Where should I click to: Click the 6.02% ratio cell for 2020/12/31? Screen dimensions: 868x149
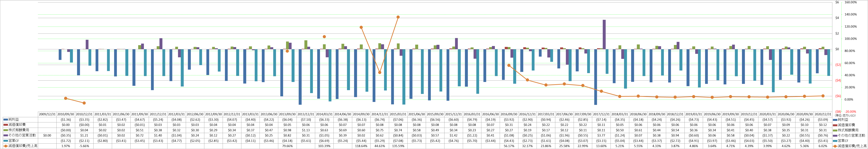click(x=823, y=146)
